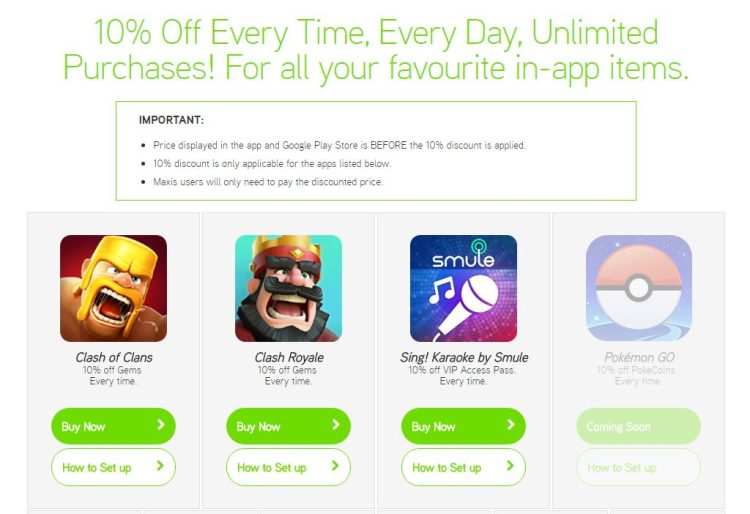Click Buy Now for Sing! Karaoke
Viewport: 750px width, 514px height.
coord(463,426)
